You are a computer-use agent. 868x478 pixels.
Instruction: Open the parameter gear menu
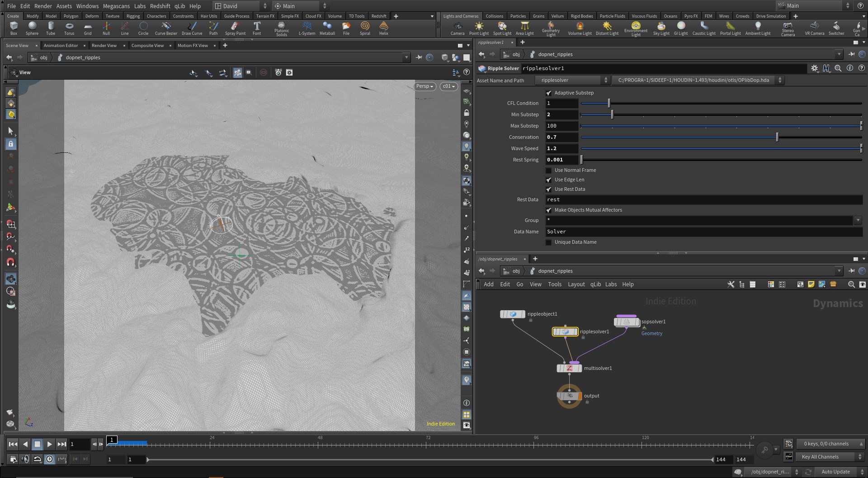(x=814, y=68)
